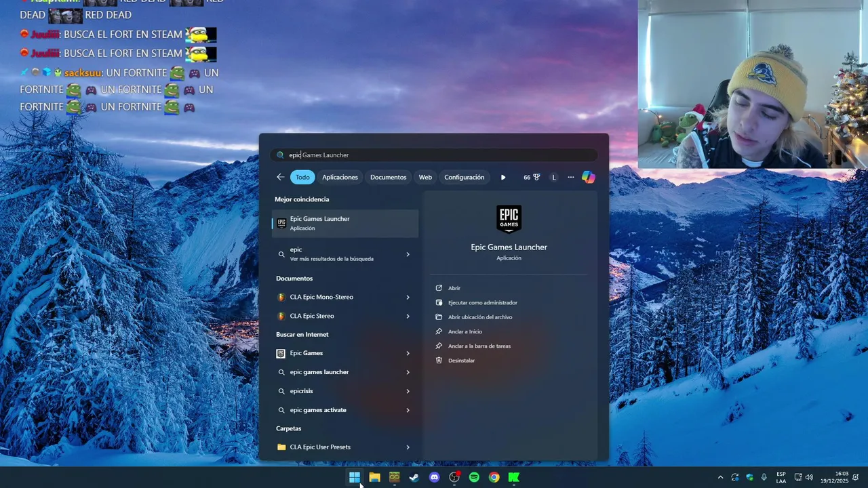Open the Minecraft-style block icon on taskbar

pos(394,477)
